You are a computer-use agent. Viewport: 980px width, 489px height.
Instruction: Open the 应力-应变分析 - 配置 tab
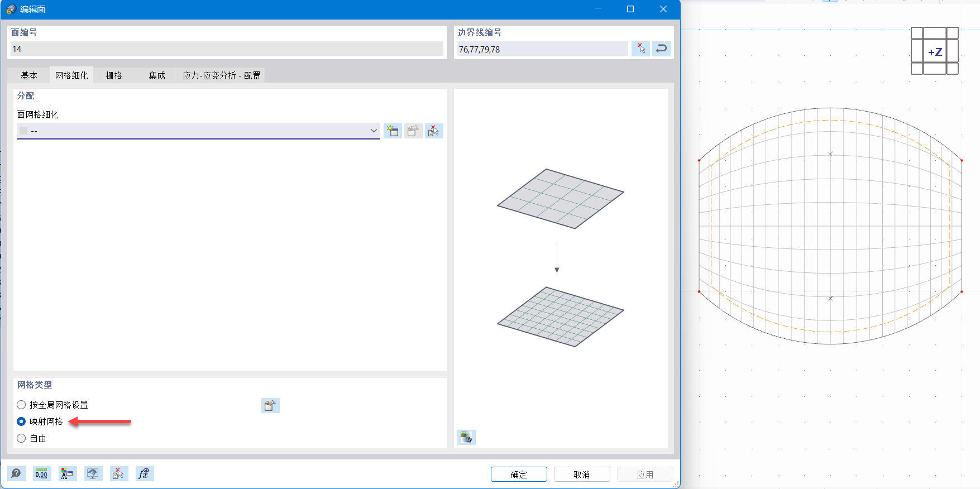tap(222, 75)
